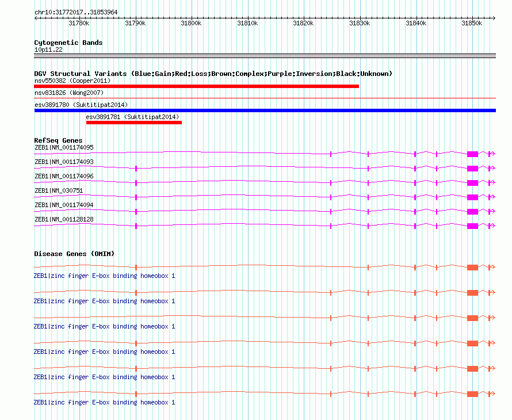Click the esv3891781 (Suktitipat2014) variant label

coord(133,117)
